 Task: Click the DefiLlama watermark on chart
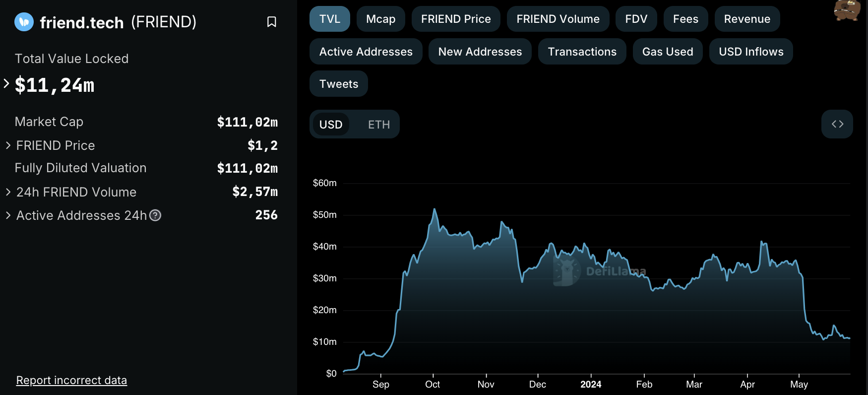pos(600,271)
